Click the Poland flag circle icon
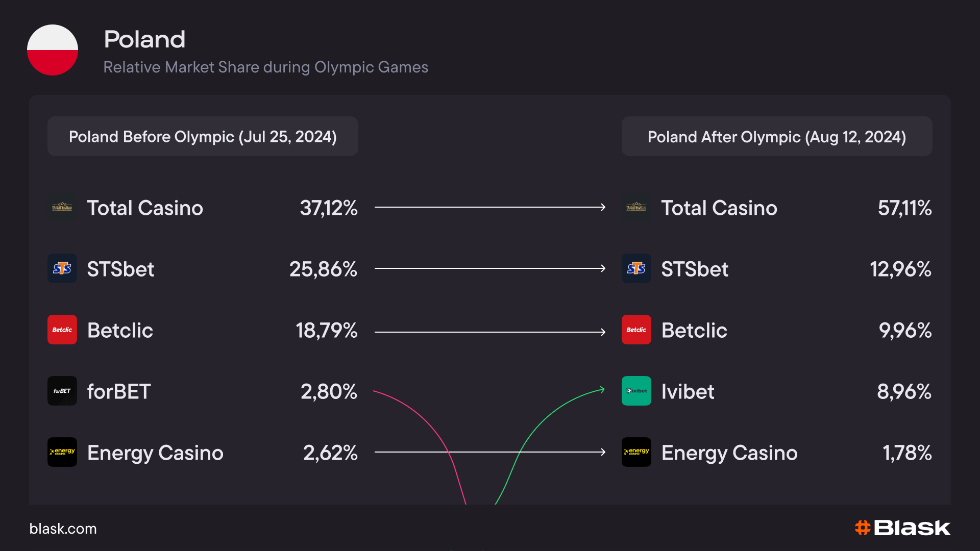 [x=53, y=50]
